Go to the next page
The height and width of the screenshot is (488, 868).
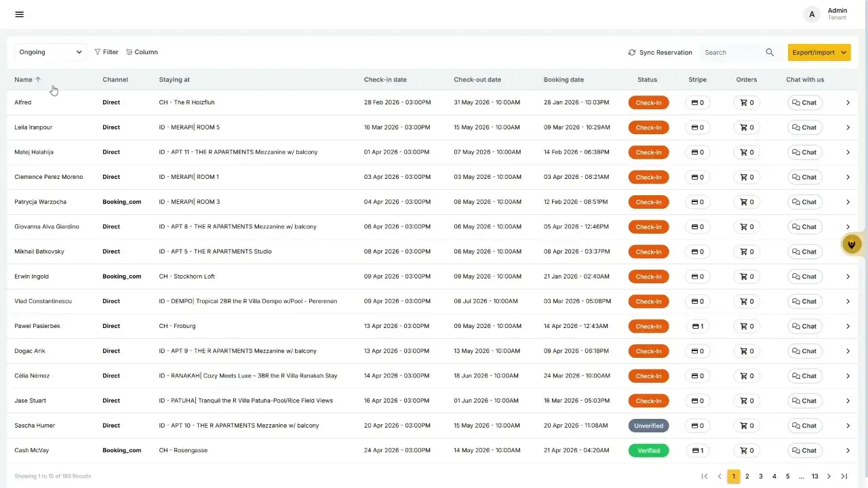coord(829,476)
